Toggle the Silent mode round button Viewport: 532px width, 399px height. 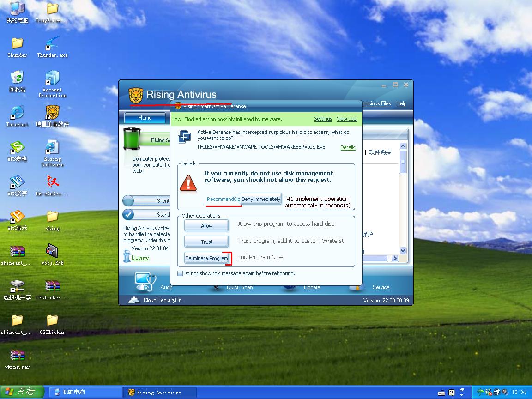tap(128, 200)
